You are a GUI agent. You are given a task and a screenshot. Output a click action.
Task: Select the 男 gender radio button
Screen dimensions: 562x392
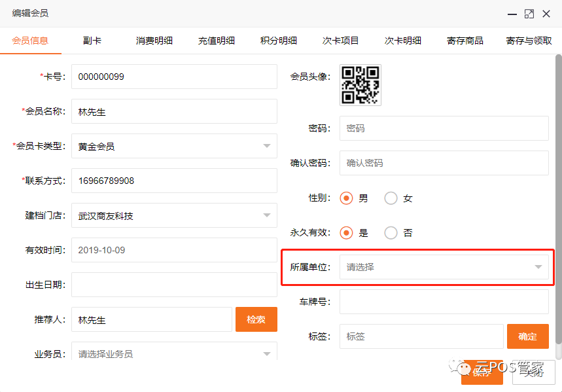coord(346,198)
